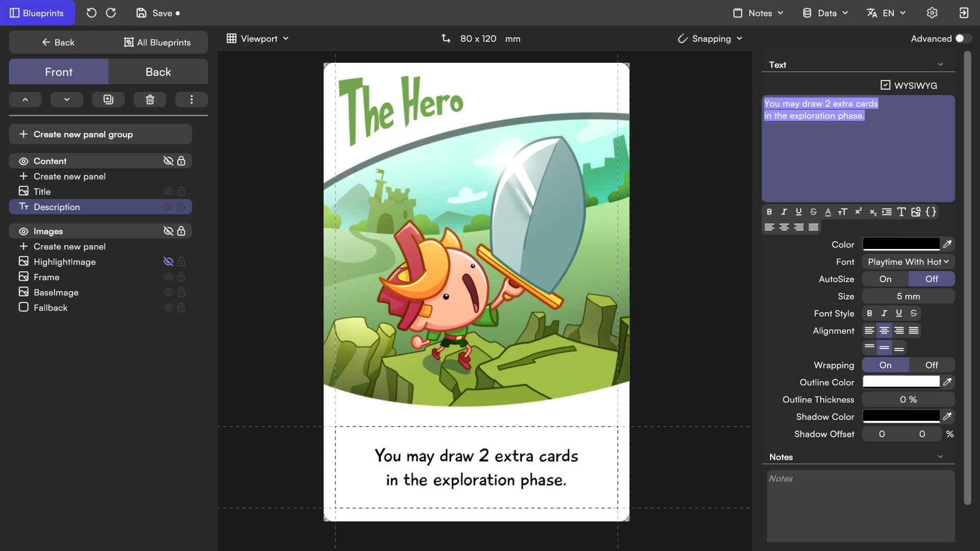Open the Font dropdown (Playtime With Hot)
Image resolution: width=980 pixels, height=551 pixels.
[x=908, y=262]
